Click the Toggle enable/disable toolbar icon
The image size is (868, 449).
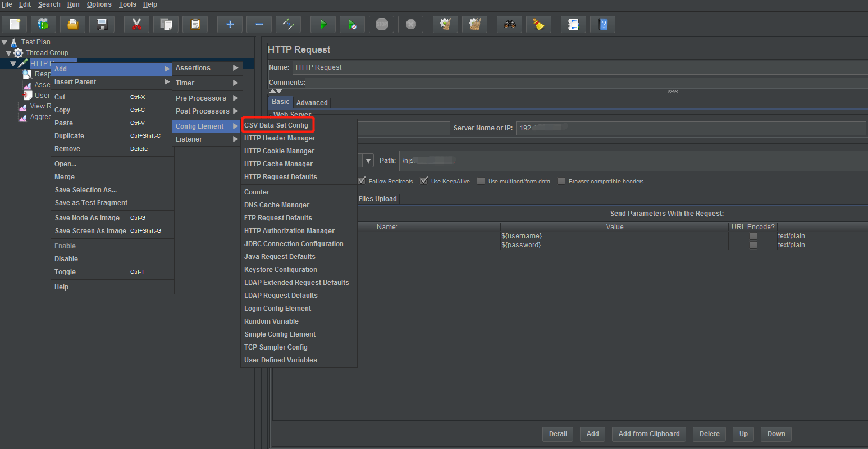(289, 24)
